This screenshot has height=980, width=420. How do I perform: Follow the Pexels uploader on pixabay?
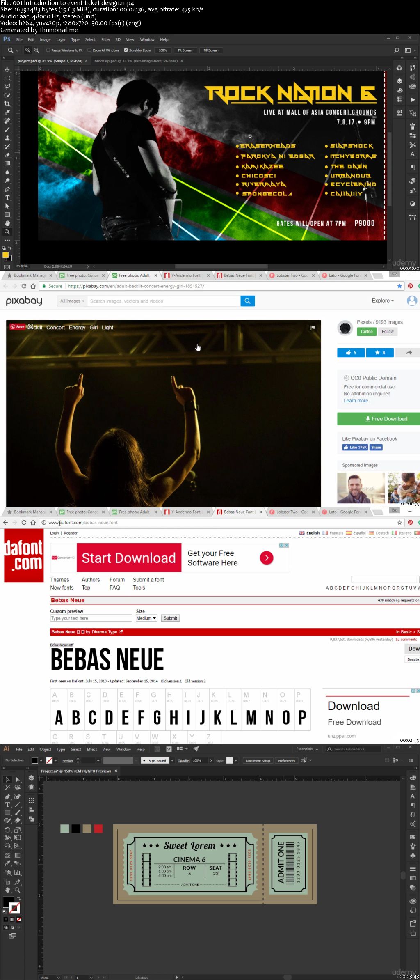pyautogui.click(x=388, y=332)
